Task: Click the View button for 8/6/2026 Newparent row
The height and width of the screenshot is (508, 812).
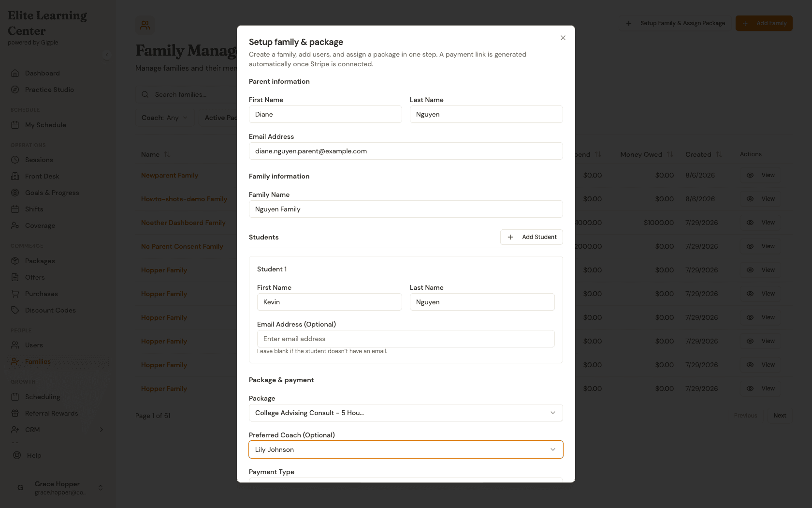Action: pyautogui.click(x=761, y=175)
